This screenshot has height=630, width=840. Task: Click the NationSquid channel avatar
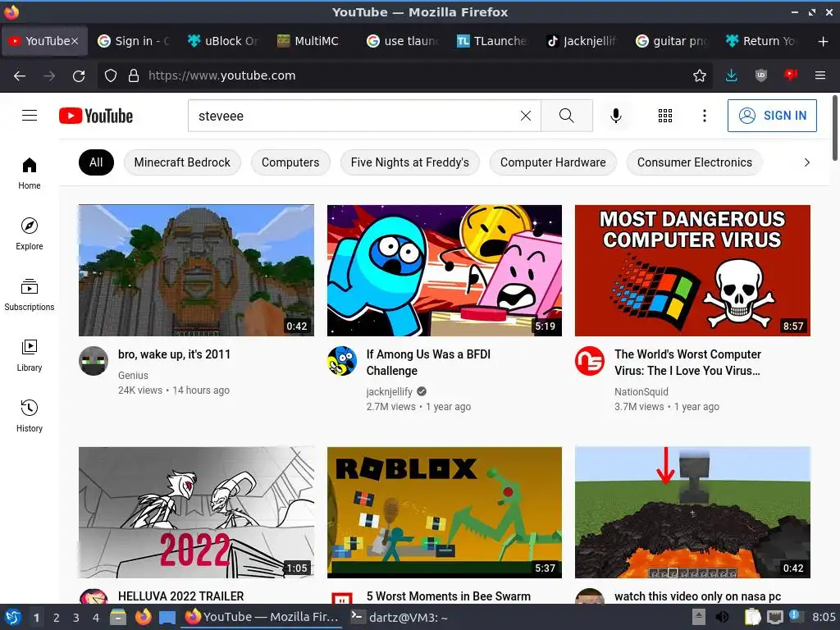pyautogui.click(x=589, y=361)
